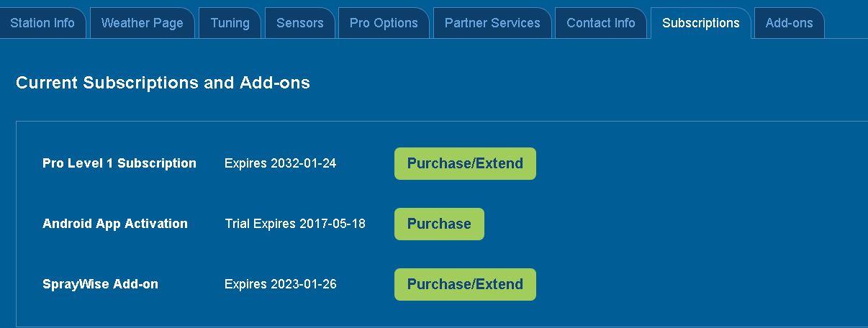The image size is (868, 328).
Task: Purchase the Android App Activation
Action: coord(439,224)
